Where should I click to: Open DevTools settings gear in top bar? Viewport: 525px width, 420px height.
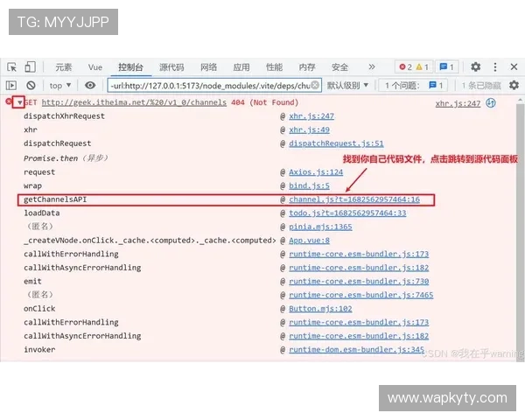(475, 66)
